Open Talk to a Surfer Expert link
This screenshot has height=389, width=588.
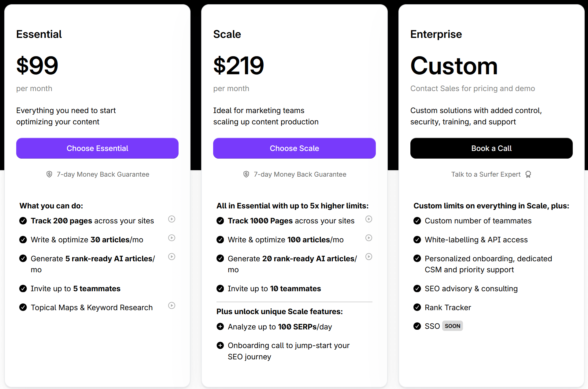coord(486,174)
